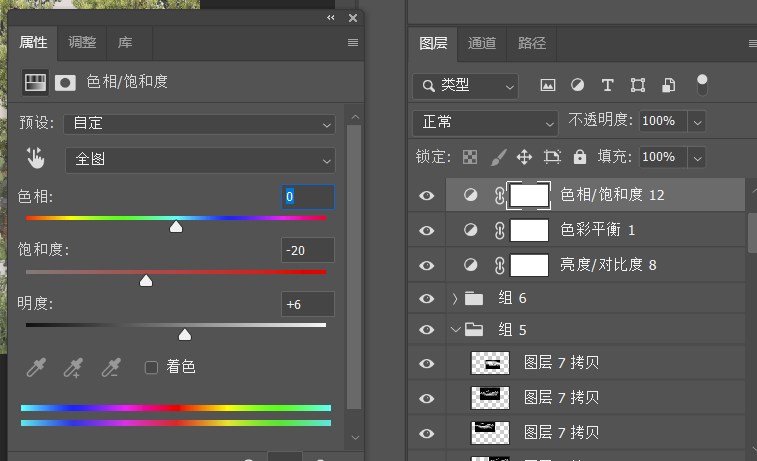The width and height of the screenshot is (757, 461).
Task: Select the 图层 tab
Action: (x=433, y=43)
